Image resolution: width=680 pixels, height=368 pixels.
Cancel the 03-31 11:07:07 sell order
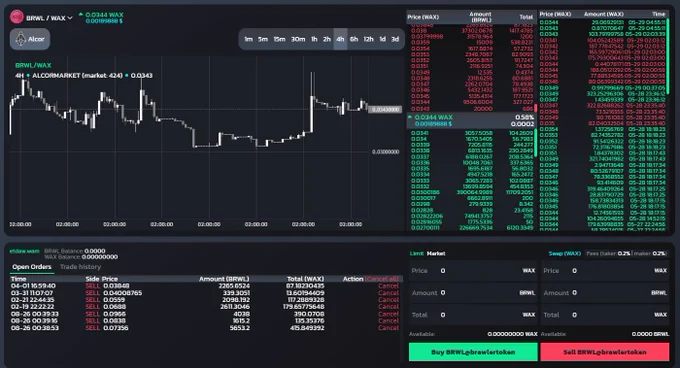tap(388, 293)
